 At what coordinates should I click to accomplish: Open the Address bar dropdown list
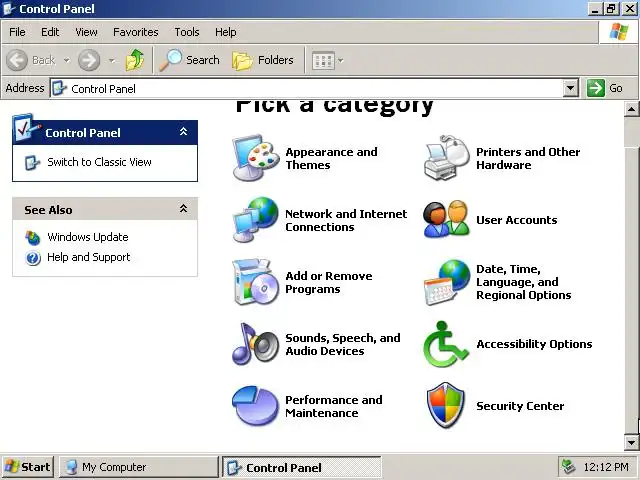[x=570, y=88]
